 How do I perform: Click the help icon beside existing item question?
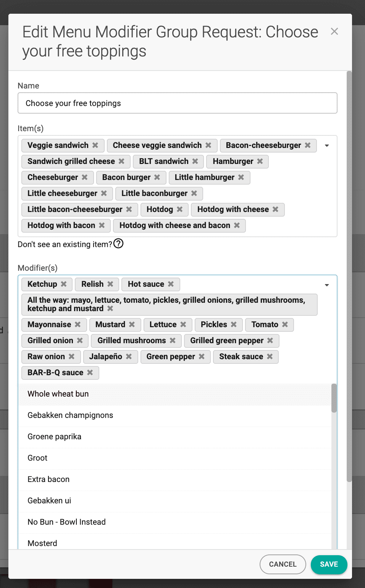118,244
